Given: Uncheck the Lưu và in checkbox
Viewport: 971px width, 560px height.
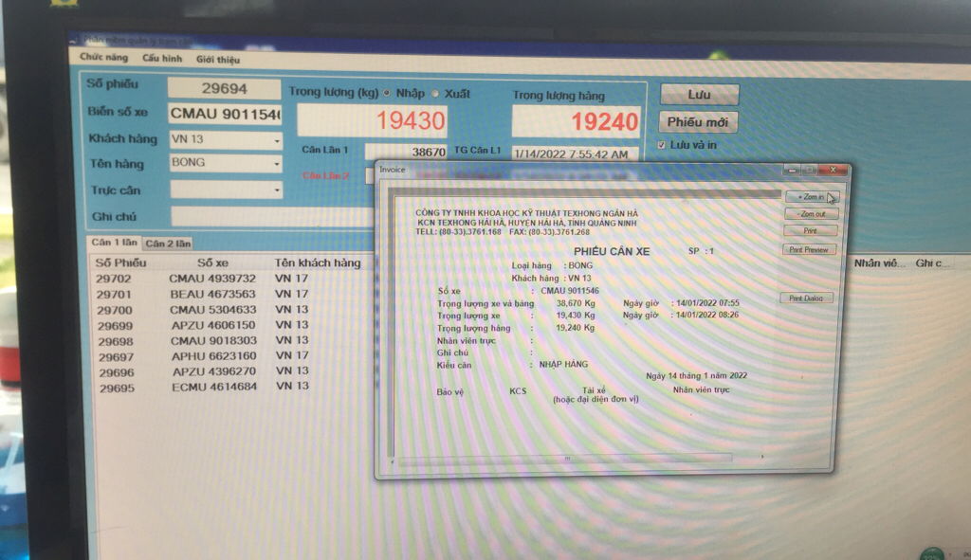Looking at the screenshot, I should 662,145.
